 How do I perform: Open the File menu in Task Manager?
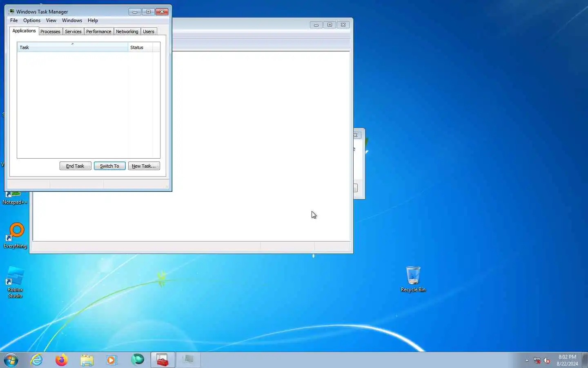point(14,20)
